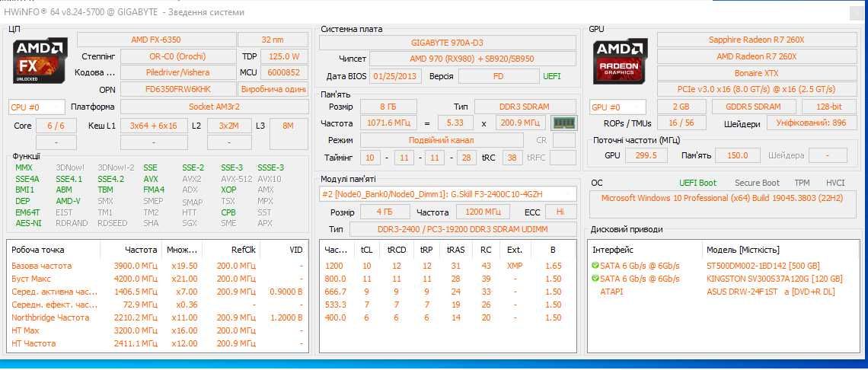The width and height of the screenshot is (868, 370).
Task: Click the GIGABYTE 970A-D3 motherboard field
Action: pyautogui.click(x=448, y=43)
